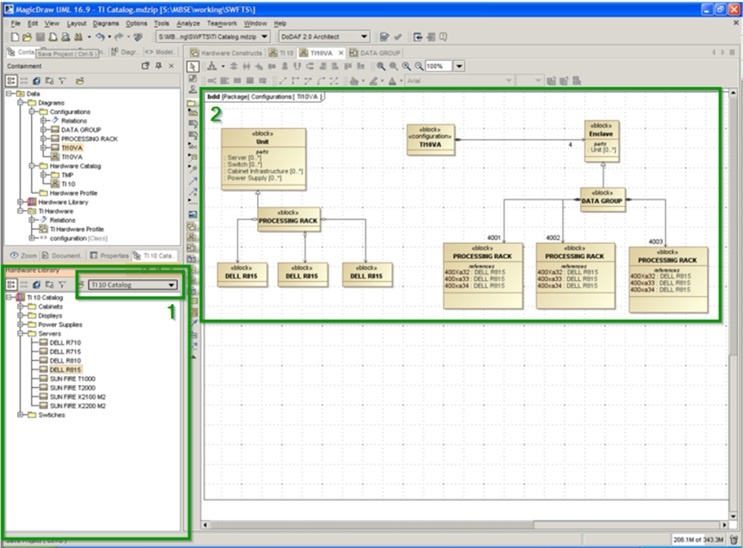
Task: Open the fill color picker
Action: (354, 81)
